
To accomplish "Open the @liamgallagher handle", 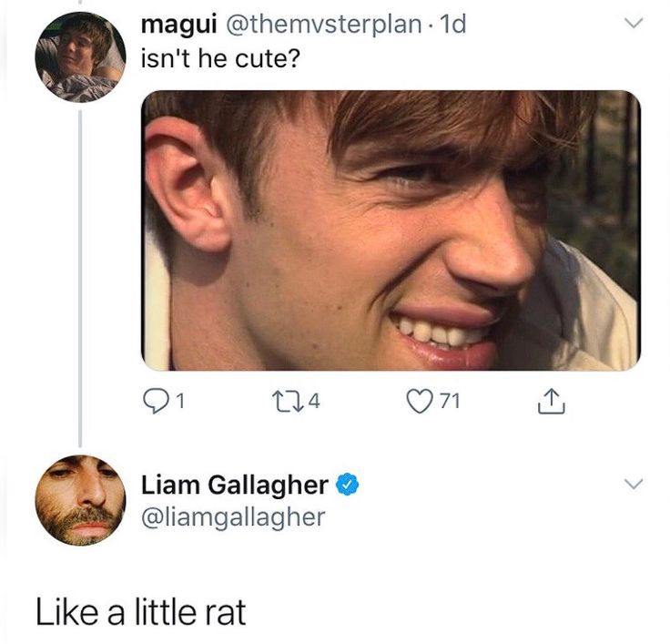I will [x=233, y=517].
